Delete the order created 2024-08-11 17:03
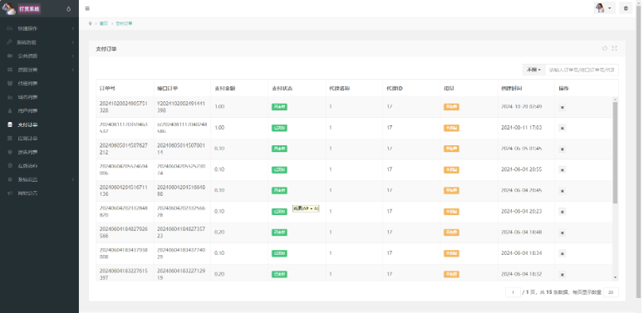Image resolution: width=644 pixels, height=313 pixels. pyautogui.click(x=563, y=128)
